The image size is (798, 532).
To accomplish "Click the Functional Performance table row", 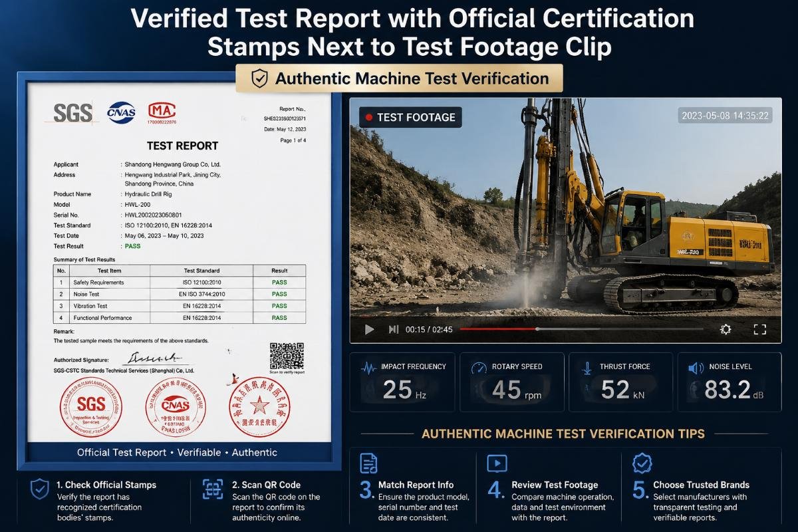I will [180, 318].
